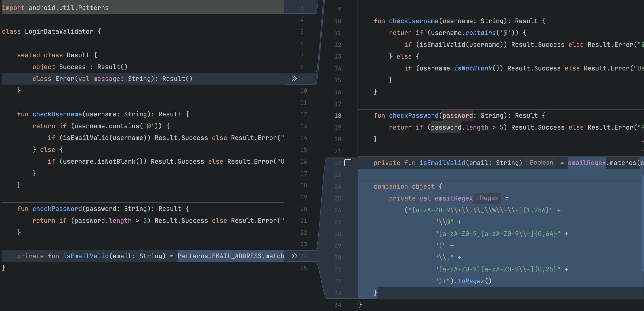This screenshot has width=644, height=311.
Task: Click 'sealed class Result' line in left pane
Action: tap(57, 55)
